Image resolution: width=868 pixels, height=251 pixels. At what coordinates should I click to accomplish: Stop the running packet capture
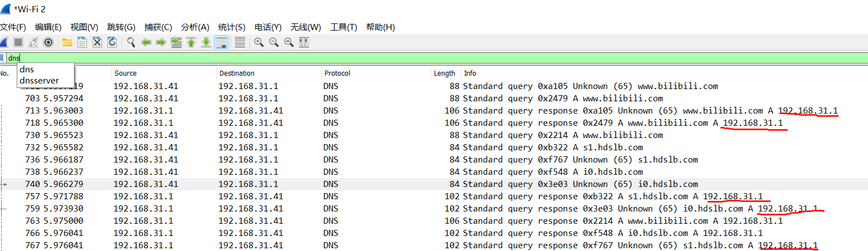click(x=18, y=42)
